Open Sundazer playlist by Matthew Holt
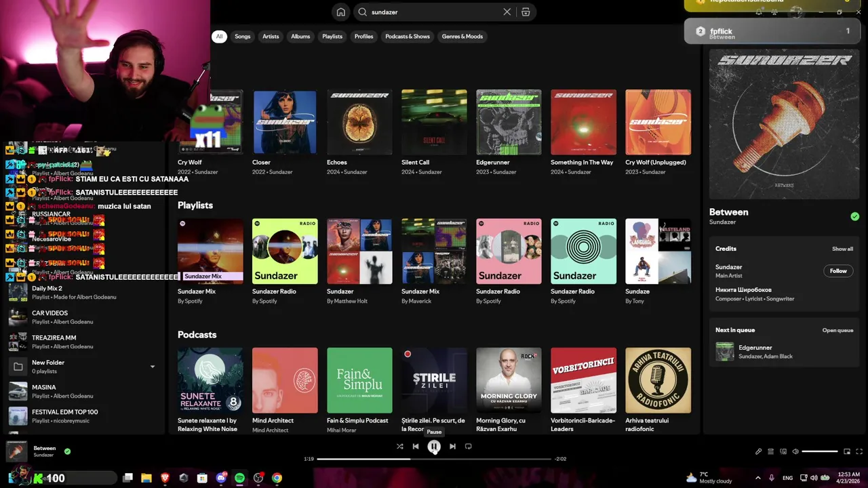The height and width of the screenshot is (488, 868). coord(359,251)
